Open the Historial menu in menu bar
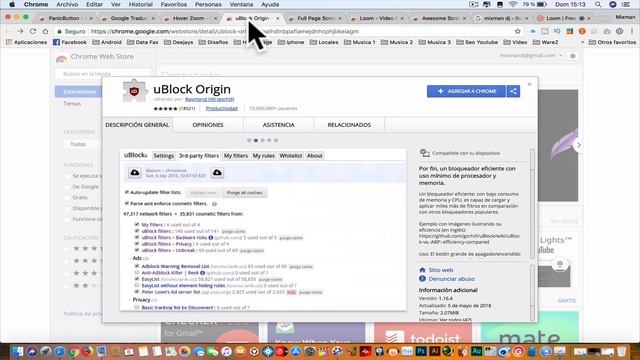Screen dimensions: 640x360 point(140,4)
